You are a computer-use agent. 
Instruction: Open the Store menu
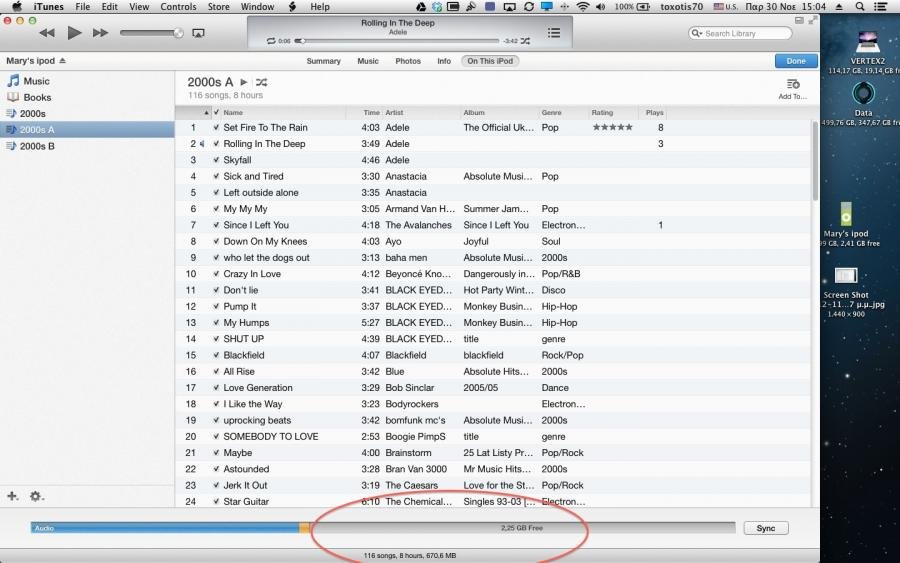coord(218,7)
